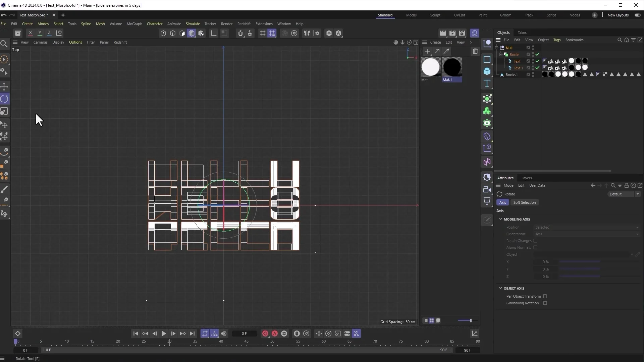
Task: Select the Rotate tool in left toolbar
Action: (4, 99)
